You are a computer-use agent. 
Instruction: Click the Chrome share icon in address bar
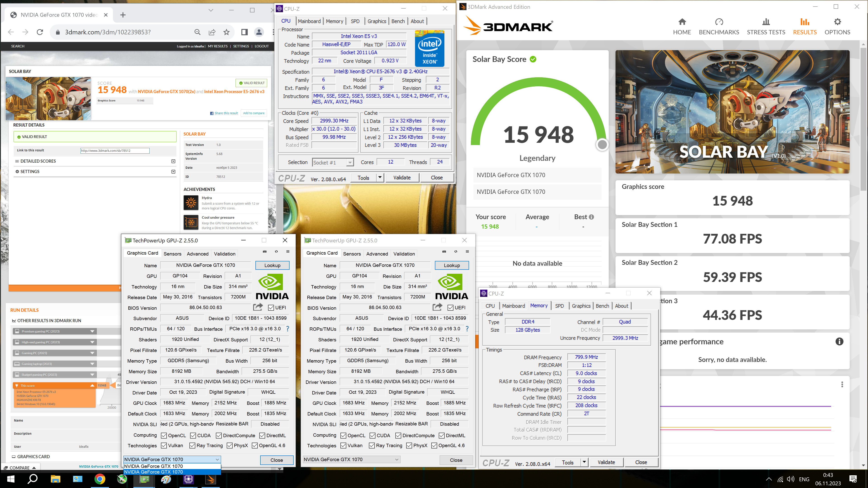click(212, 32)
